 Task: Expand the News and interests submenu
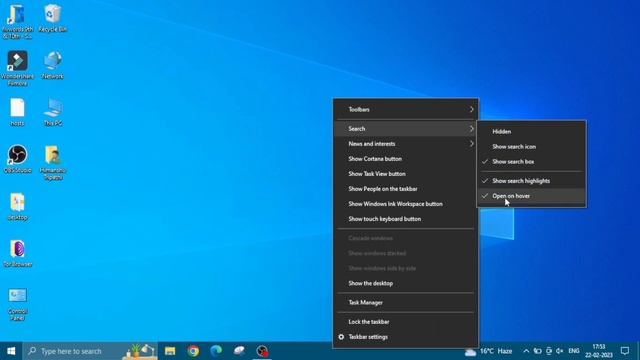[406, 144]
